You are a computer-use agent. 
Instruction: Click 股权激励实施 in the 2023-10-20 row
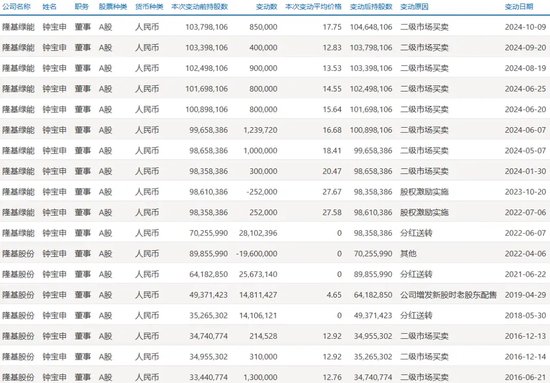pyautogui.click(x=424, y=192)
